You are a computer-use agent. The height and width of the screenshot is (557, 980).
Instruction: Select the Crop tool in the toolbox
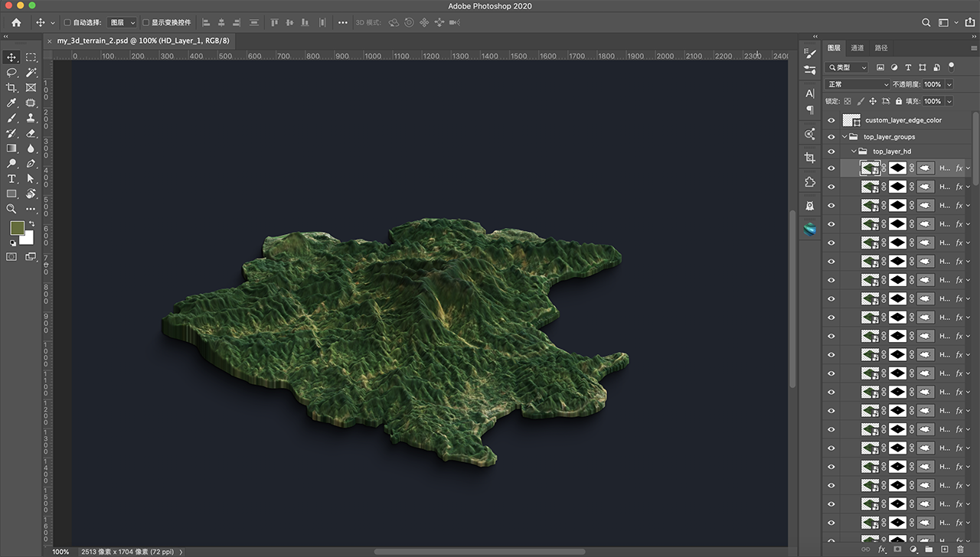11,88
